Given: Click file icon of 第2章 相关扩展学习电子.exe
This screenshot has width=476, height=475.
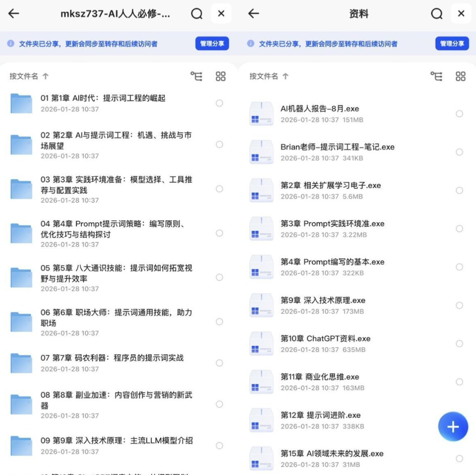Looking at the screenshot, I should tap(261, 190).
